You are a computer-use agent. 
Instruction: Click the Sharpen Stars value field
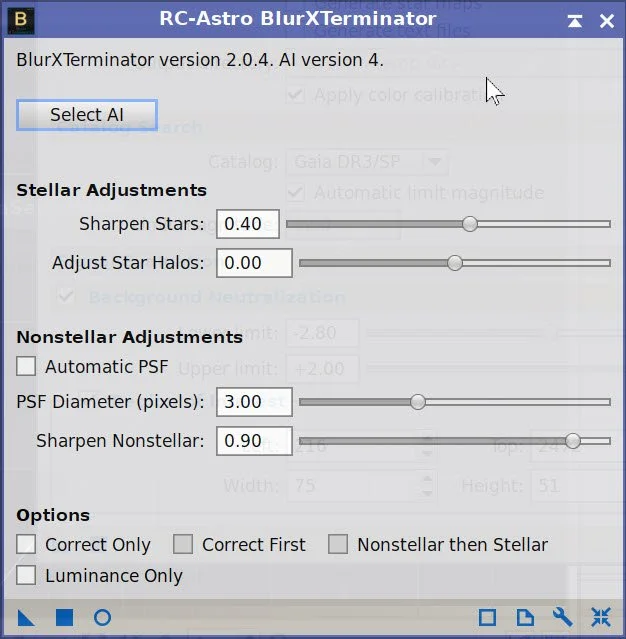click(248, 224)
